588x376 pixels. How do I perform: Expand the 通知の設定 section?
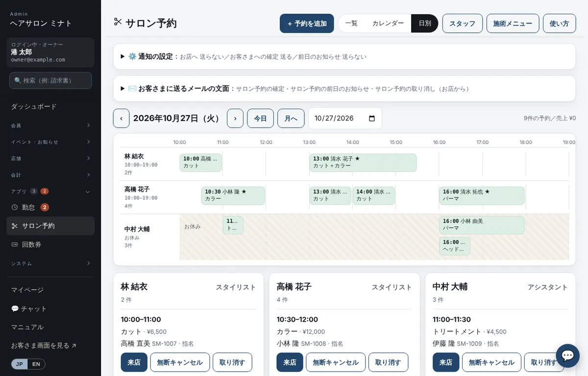[x=344, y=56]
